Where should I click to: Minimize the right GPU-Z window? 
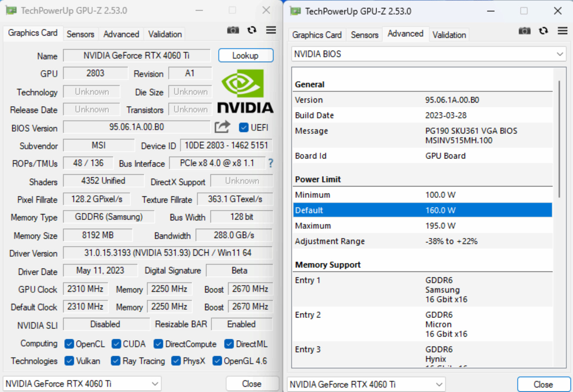491,11
